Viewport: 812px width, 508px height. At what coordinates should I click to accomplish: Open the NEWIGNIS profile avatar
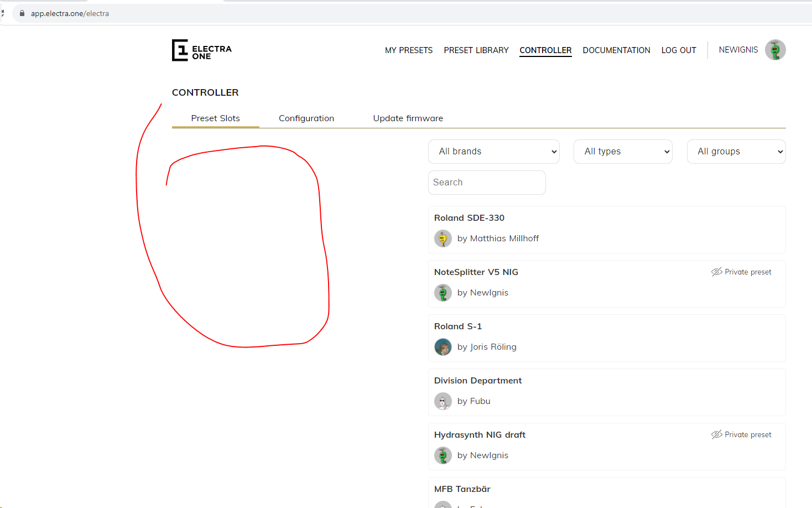pyautogui.click(x=775, y=50)
